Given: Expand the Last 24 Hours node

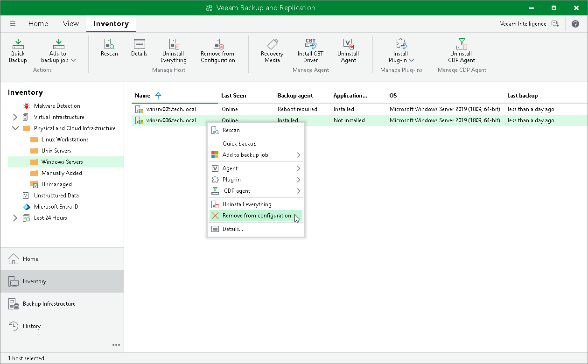Looking at the screenshot, I should coord(15,218).
